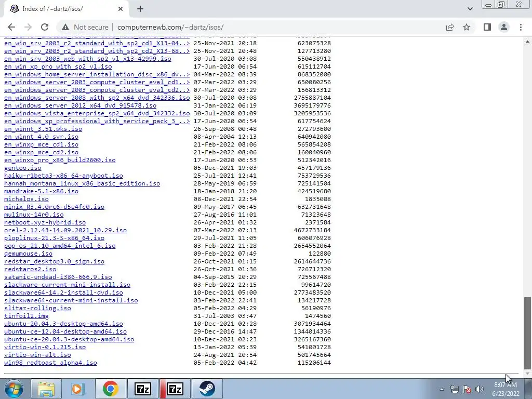
Task: Open hannah_montana_linux_x86_basic_edition.iso link
Action: coord(82,183)
